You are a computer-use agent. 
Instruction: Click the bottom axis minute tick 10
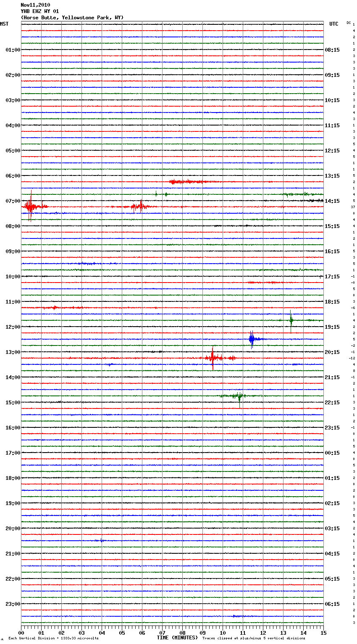(x=223, y=633)
